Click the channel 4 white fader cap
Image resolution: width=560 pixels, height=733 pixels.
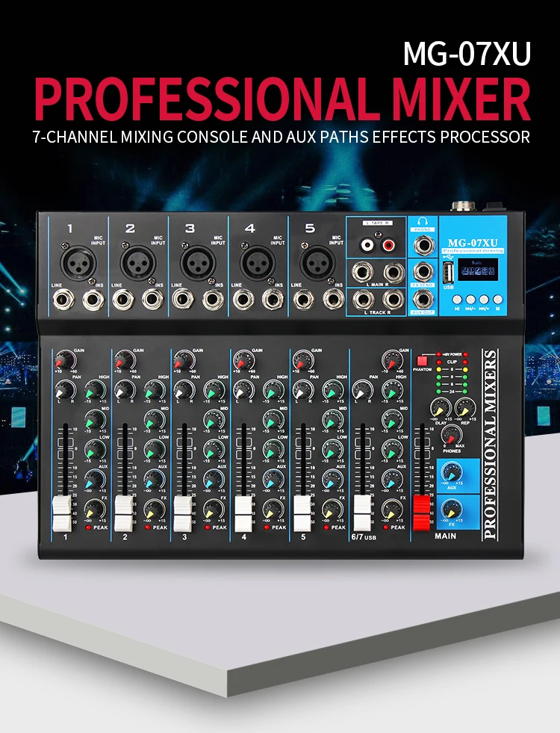click(x=243, y=513)
